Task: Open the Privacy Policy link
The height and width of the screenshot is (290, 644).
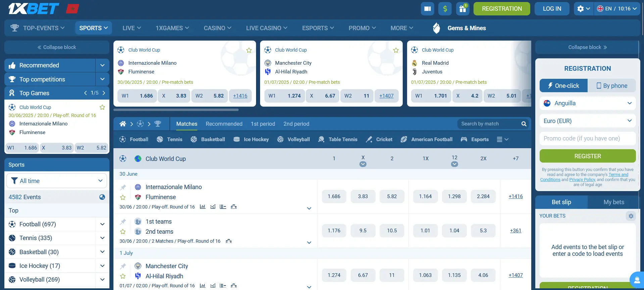Action: (582, 180)
